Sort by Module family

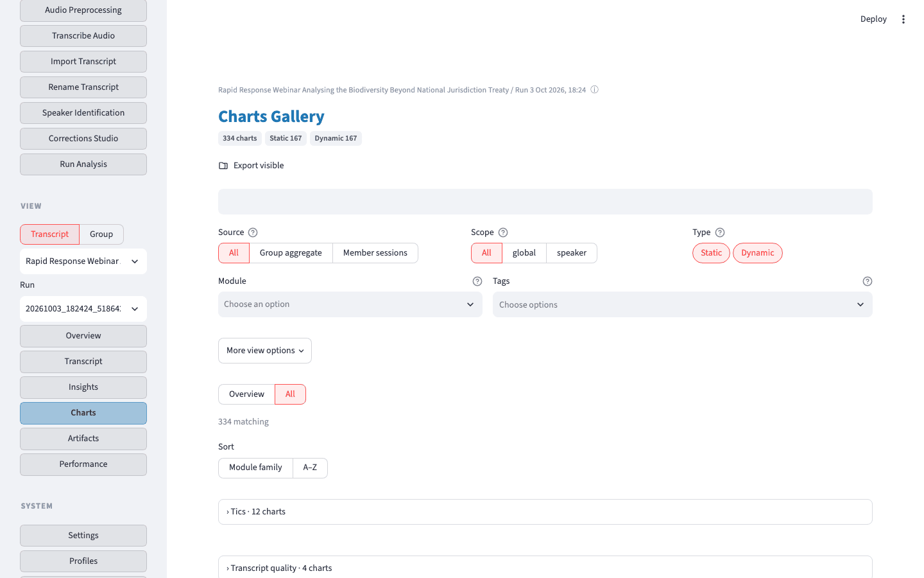click(255, 468)
